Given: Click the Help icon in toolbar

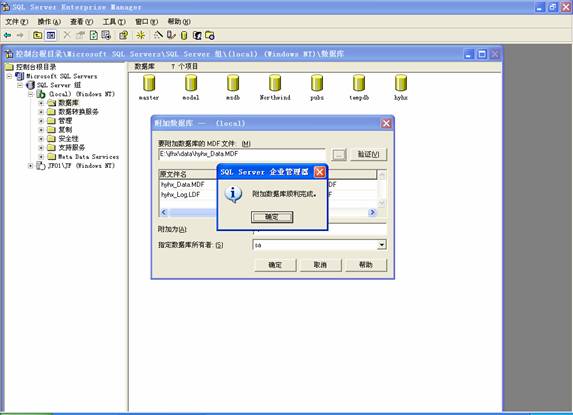Looking at the screenshot, I should [124, 35].
